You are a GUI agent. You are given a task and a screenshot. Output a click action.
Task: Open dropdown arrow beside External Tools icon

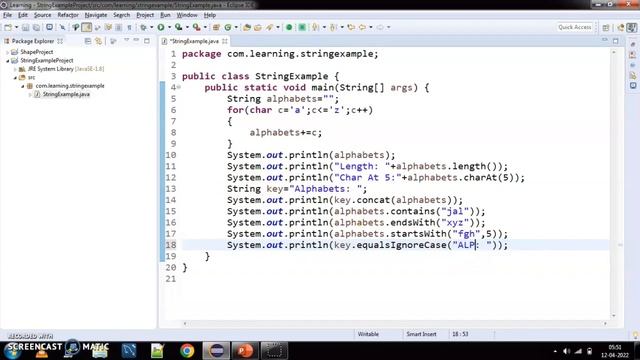(x=205, y=27)
